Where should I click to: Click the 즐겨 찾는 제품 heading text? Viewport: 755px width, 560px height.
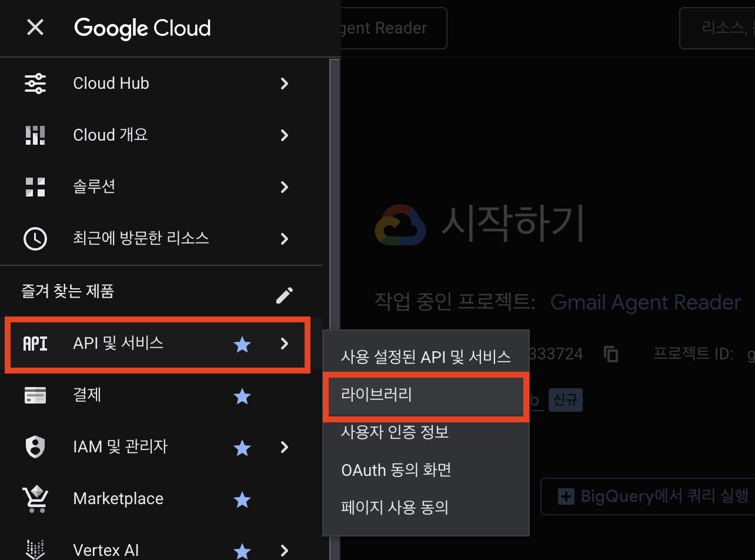[68, 291]
